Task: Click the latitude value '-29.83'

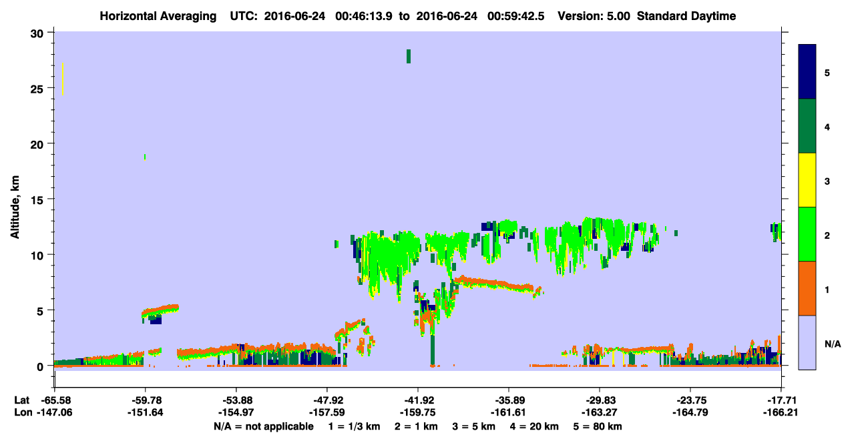Action: click(x=600, y=400)
